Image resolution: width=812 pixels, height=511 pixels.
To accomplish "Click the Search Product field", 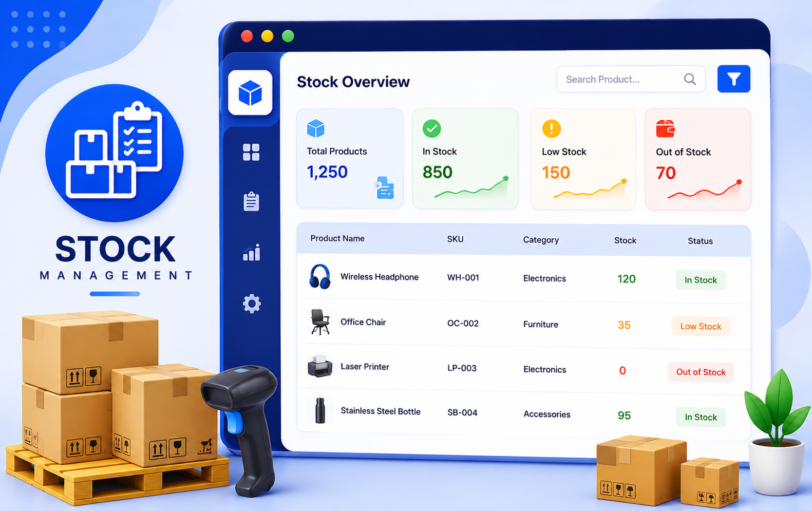I will [630, 79].
